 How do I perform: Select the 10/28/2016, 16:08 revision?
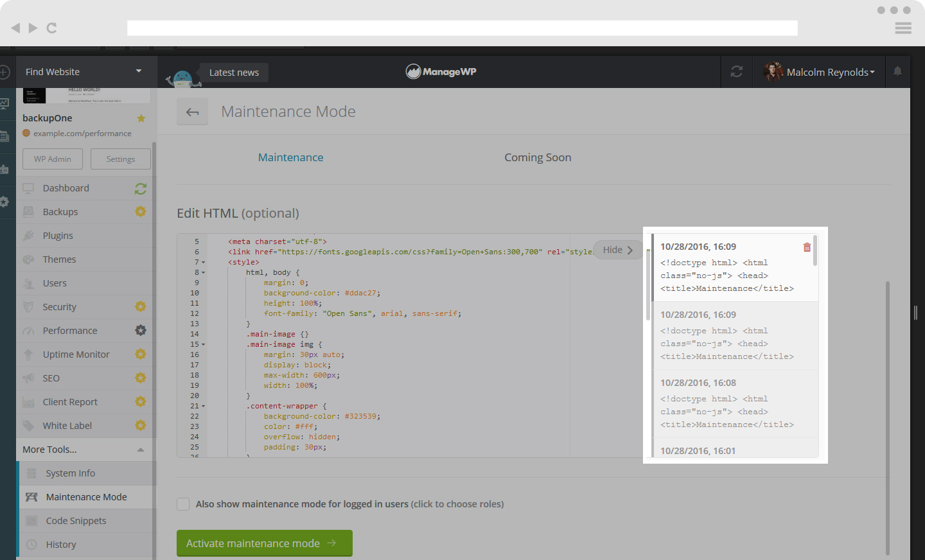pos(736,403)
